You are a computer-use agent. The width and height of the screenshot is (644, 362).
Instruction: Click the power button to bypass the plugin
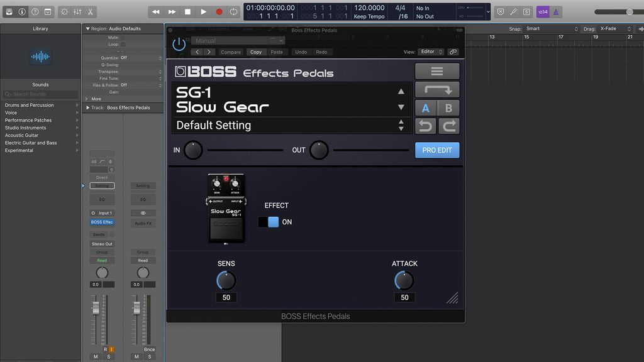pyautogui.click(x=178, y=43)
